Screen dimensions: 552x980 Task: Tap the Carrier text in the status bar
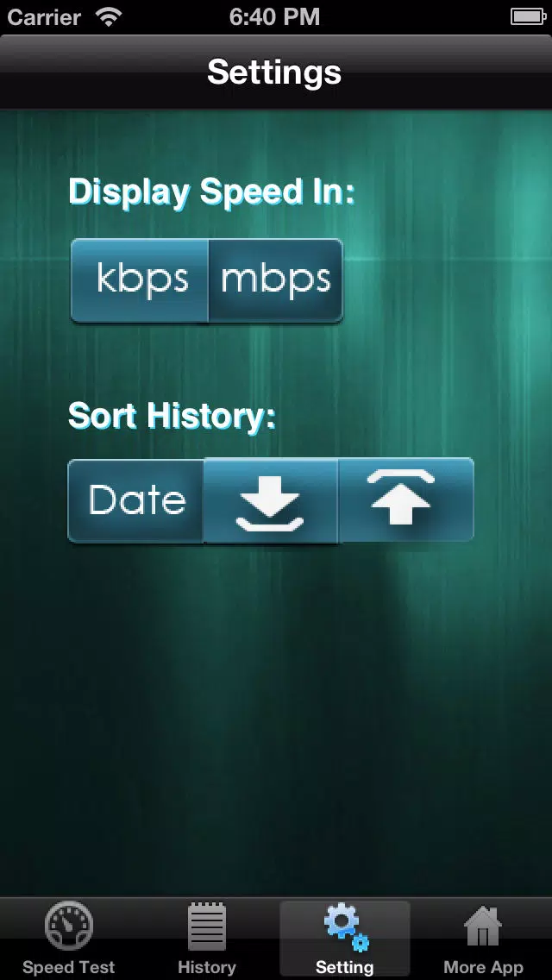pos(44,17)
